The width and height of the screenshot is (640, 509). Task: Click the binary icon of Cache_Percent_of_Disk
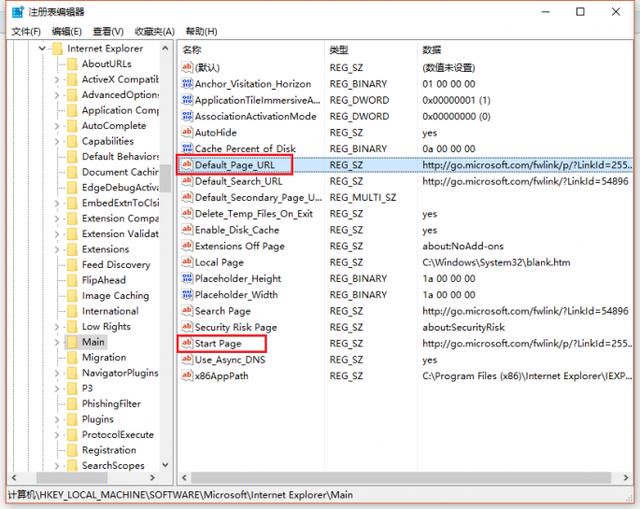[187, 149]
